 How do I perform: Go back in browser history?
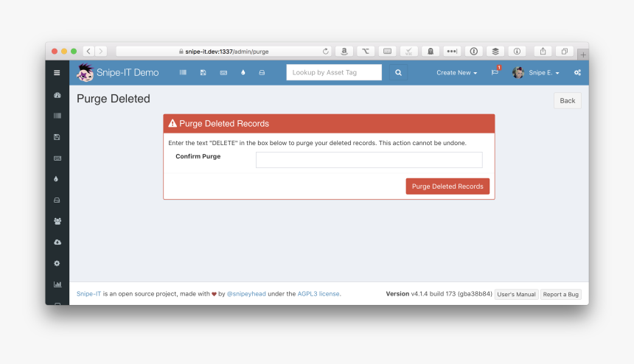88,52
